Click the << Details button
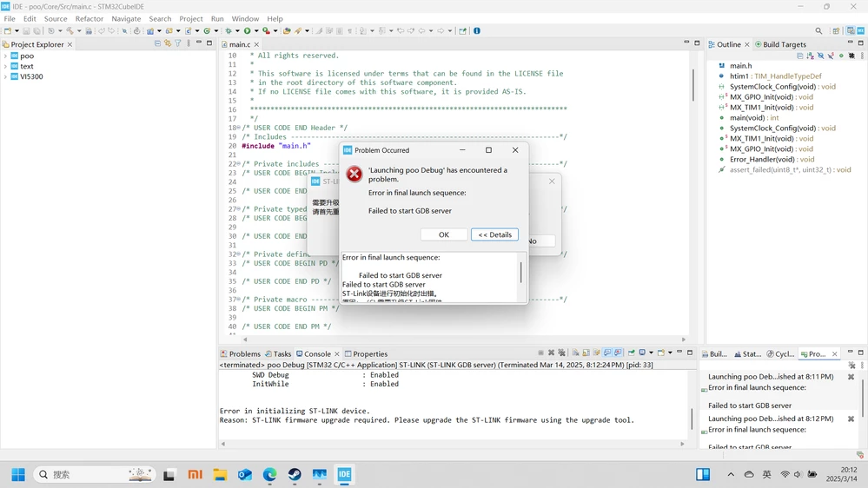868x488 pixels. point(495,234)
